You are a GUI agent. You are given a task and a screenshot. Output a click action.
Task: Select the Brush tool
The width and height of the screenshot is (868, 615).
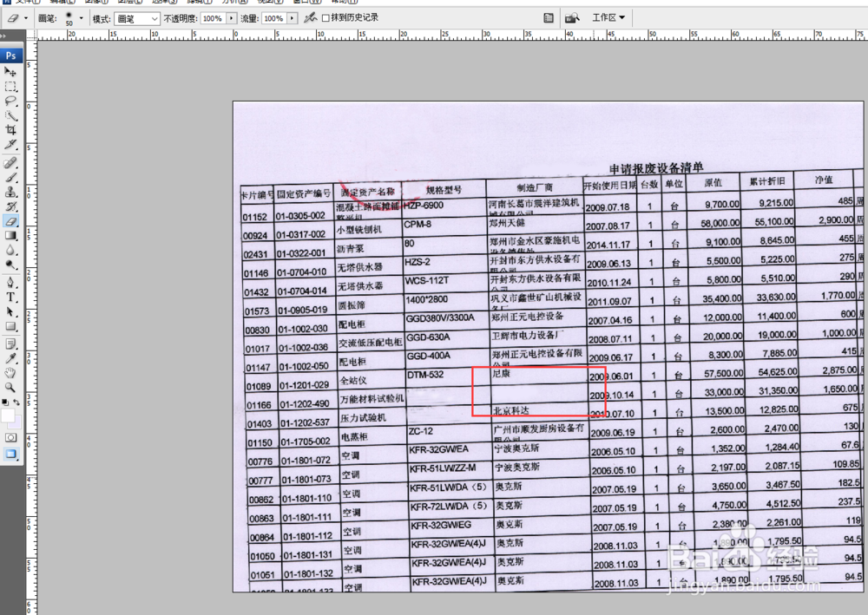click(10, 178)
